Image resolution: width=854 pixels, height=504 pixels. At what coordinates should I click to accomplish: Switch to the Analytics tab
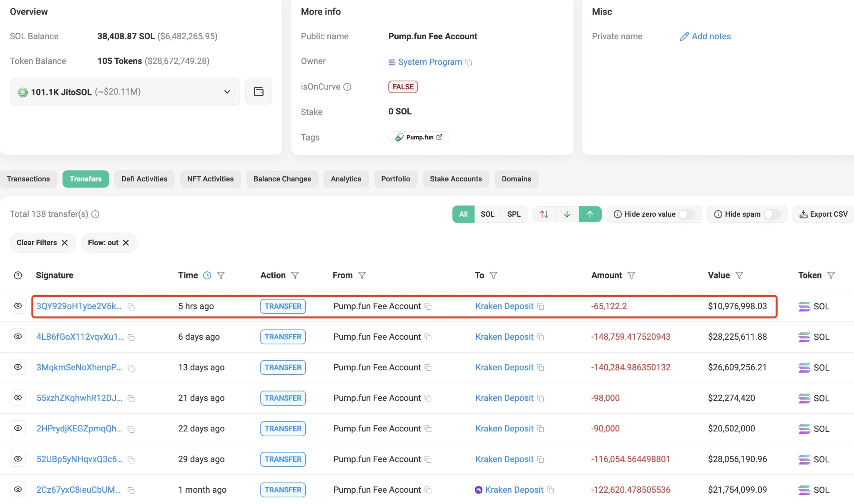[x=346, y=178]
